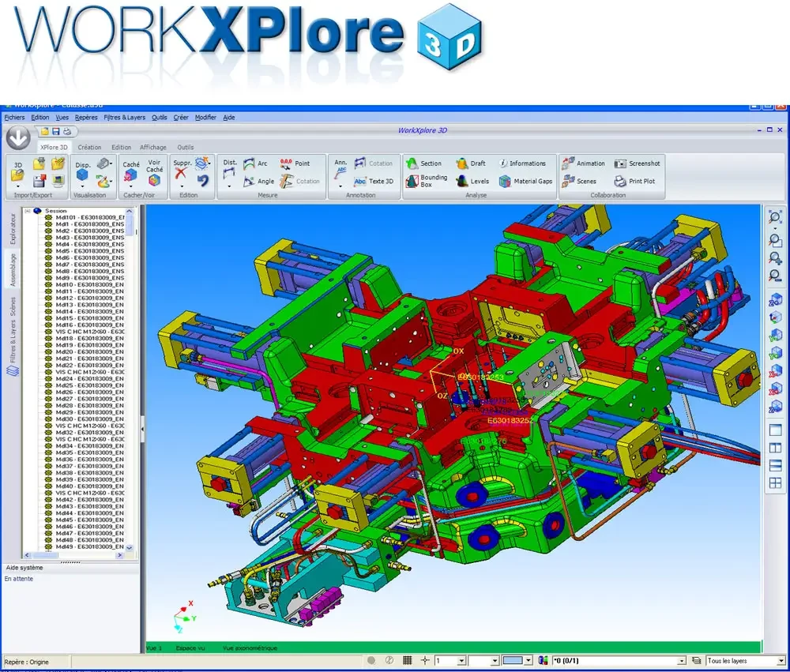Click the colored layers icon in status bar
Viewport: 790px width, 672px height.
[x=544, y=660]
